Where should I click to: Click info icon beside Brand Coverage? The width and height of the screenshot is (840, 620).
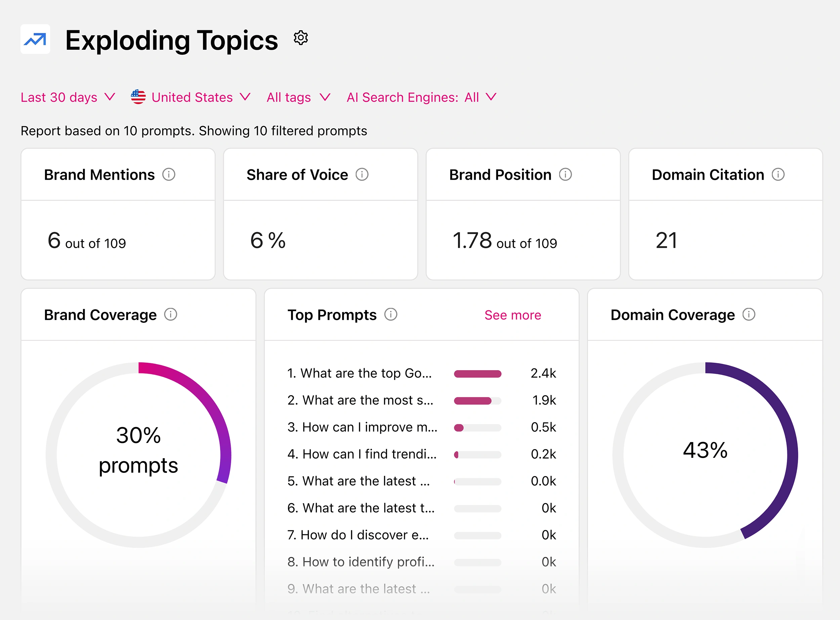pyautogui.click(x=170, y=314)
